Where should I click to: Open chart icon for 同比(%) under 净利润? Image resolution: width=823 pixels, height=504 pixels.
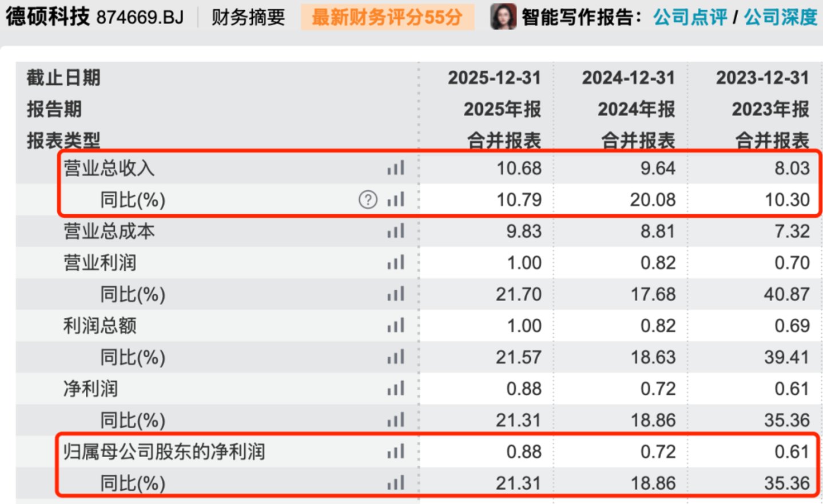click(x=396, y=420)
